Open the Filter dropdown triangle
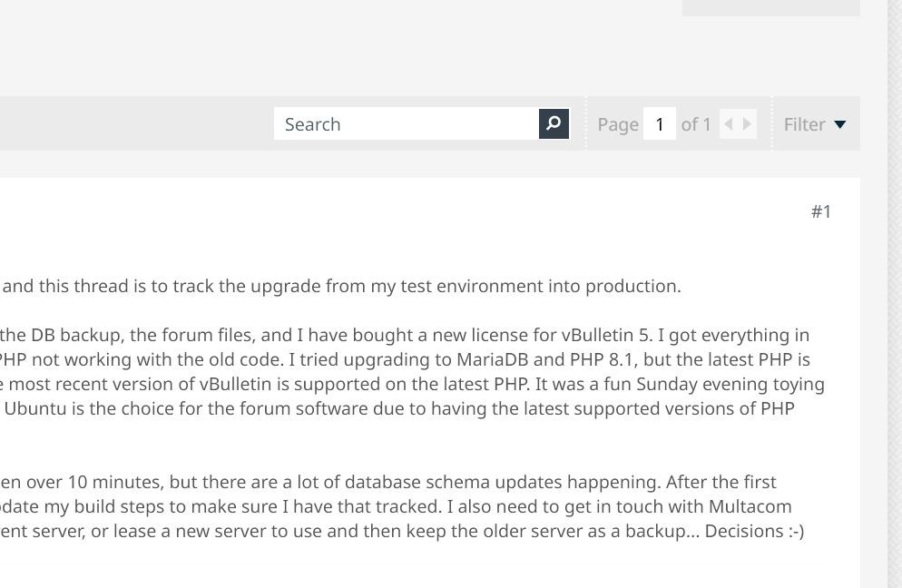Image resolution: width=902 pixels, height=588 pixels. pyautogui.click(x=840, y=124)
